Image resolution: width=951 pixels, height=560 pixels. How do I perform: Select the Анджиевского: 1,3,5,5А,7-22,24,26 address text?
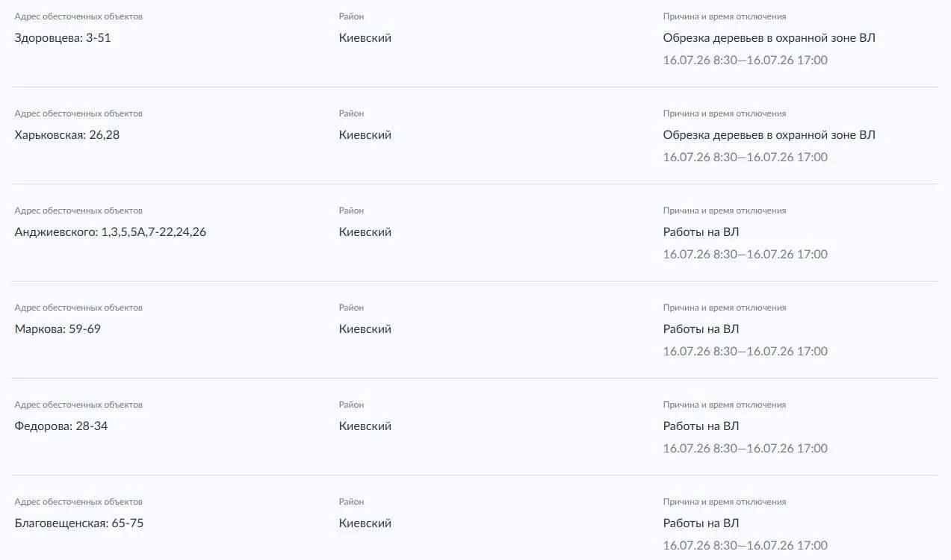click(111, 232)
